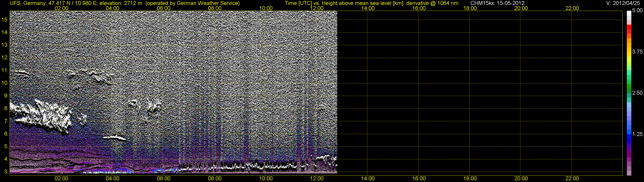Image resolution: width=644 pixels, height=182 pixels.
Task: Click the '5.' height axis label
Action: 6,146
